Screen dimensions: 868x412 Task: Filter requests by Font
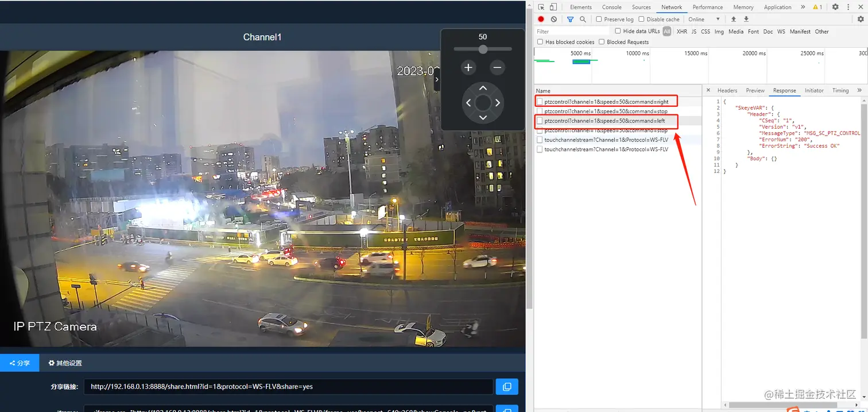point(753,32)
